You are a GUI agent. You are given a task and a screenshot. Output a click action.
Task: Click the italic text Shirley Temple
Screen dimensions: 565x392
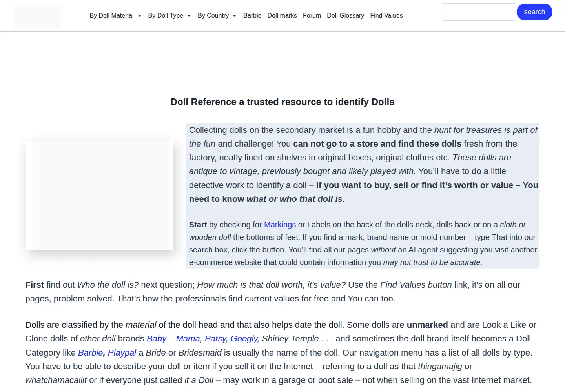pyautogui.click(x=290, y=339)
